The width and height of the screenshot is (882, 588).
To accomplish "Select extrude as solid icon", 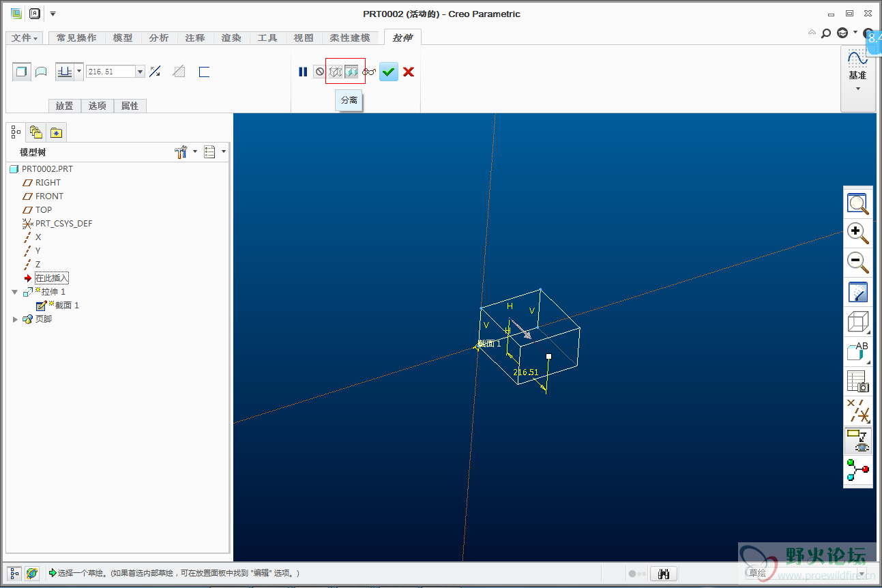I will (x=22, y=72).
